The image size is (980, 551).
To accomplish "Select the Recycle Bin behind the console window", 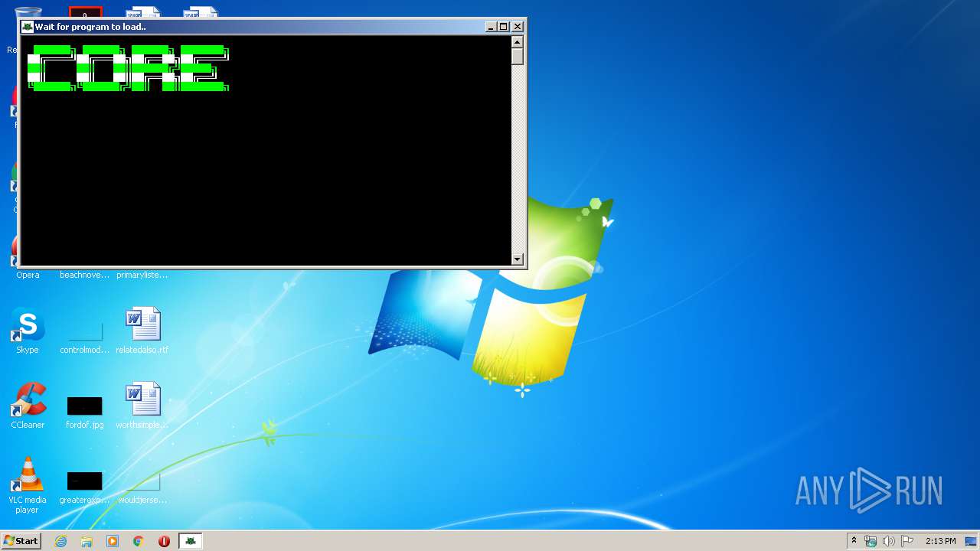I will (x=28, y=12).
